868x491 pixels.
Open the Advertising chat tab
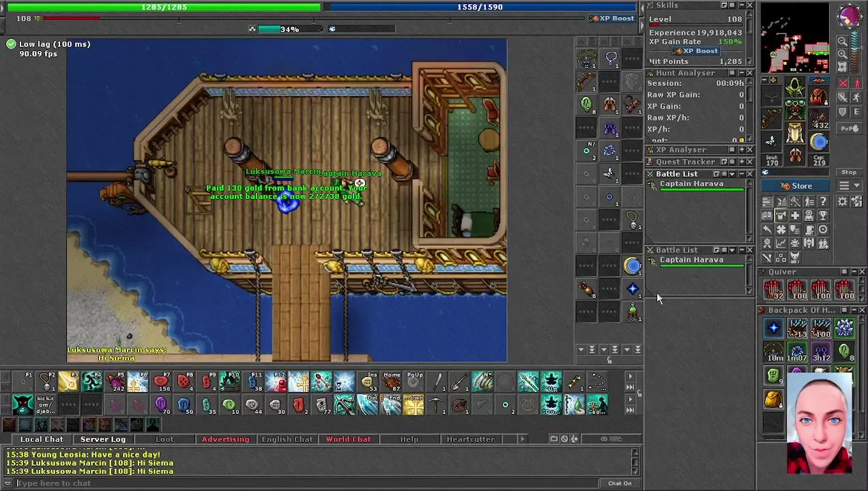click(x=225, y=439)
